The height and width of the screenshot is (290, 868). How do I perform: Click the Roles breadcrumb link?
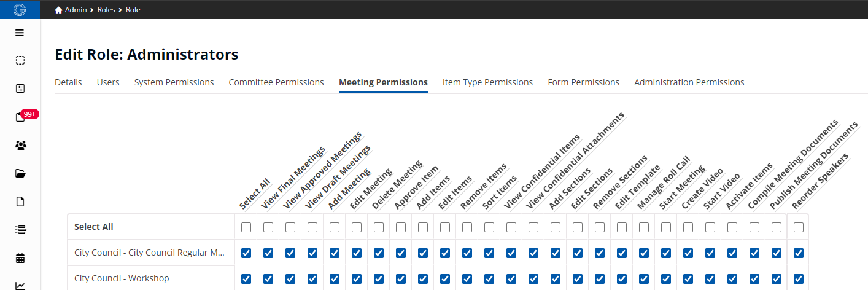(x=106, y=10)
